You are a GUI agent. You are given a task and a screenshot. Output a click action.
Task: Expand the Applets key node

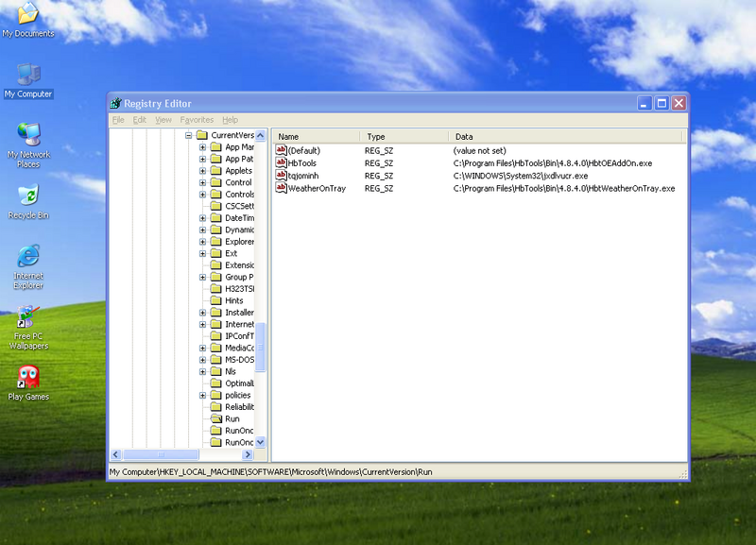202,171
